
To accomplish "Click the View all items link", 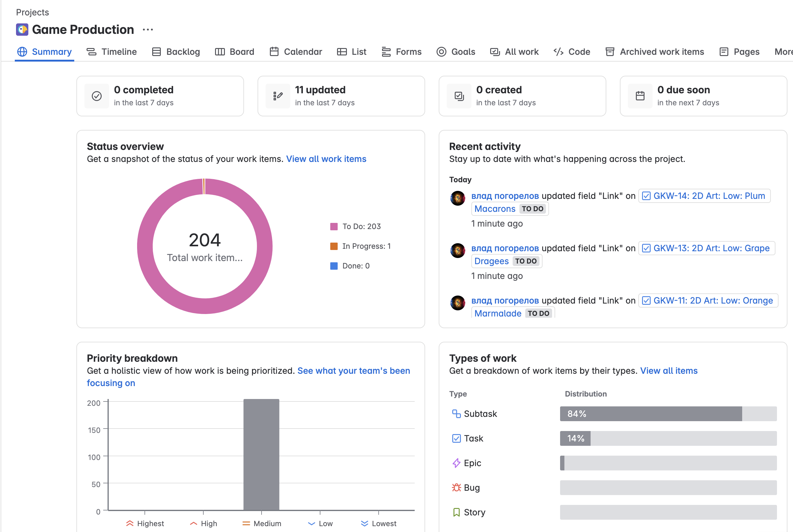I will 669,370.
